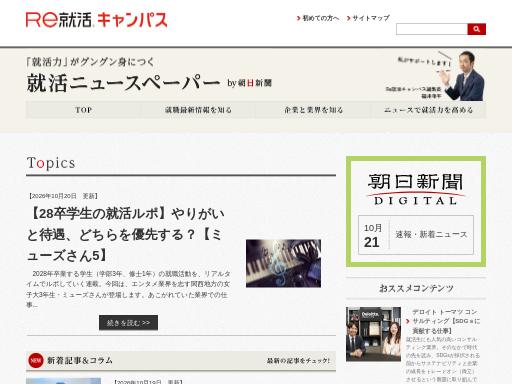Screen dimensions: 512x384
Task: Click the editor portrait photo in banner
Action: coord(465,76)
